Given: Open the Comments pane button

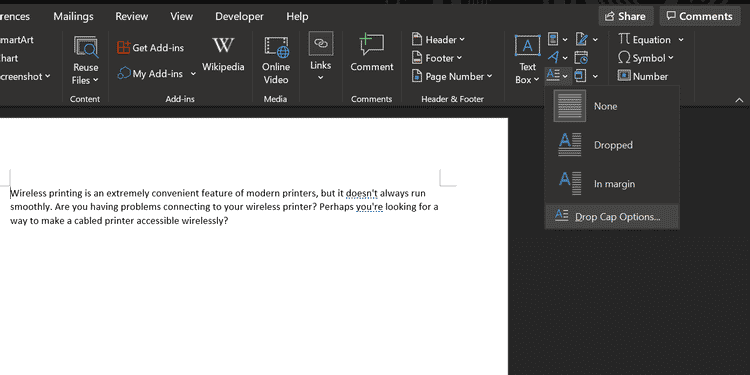Looking at the screenshot, I should 699,16.
